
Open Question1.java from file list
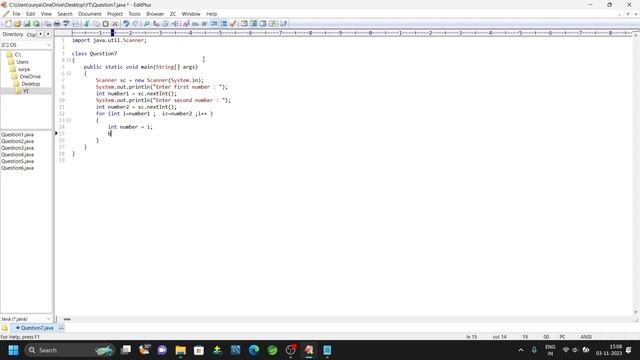pyautogui.click(x=18, y=135)
